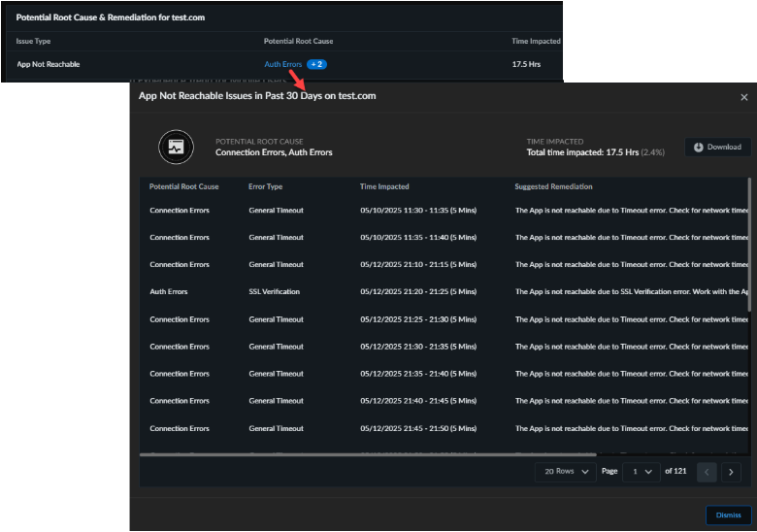Viewport: 757px width, 532px height.
Task: Click the Suggested Remediation column header
Action: [x=553, y=186]
